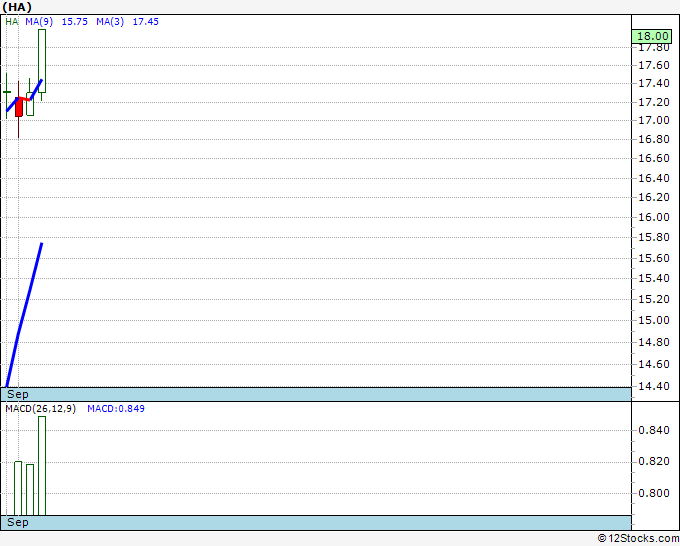The image size is (680, 546).
Task: Click the MACD:0.849 value text
Action: tap(116, 409)
